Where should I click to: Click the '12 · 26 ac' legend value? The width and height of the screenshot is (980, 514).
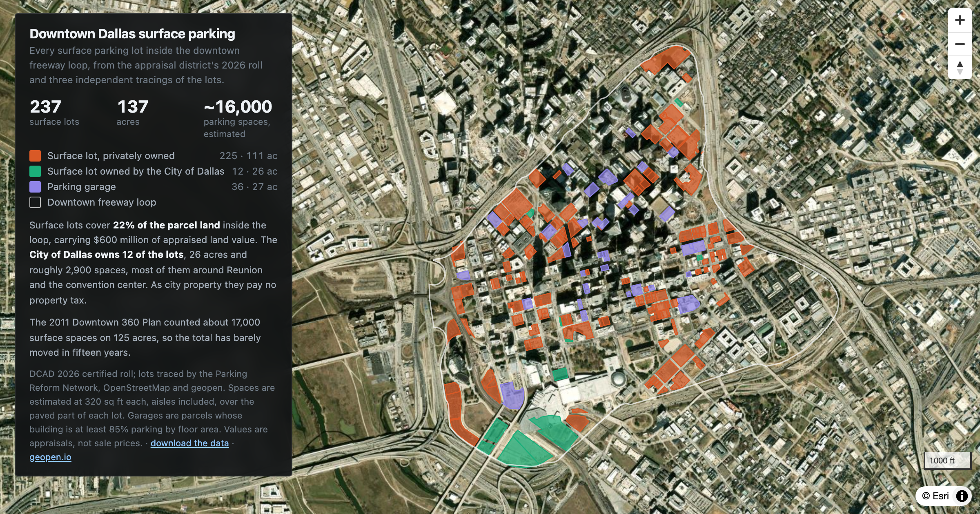[255, 171]
